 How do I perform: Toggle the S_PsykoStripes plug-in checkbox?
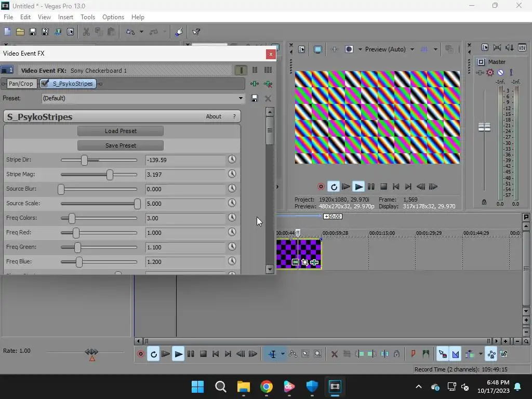(x=45, y=84)
